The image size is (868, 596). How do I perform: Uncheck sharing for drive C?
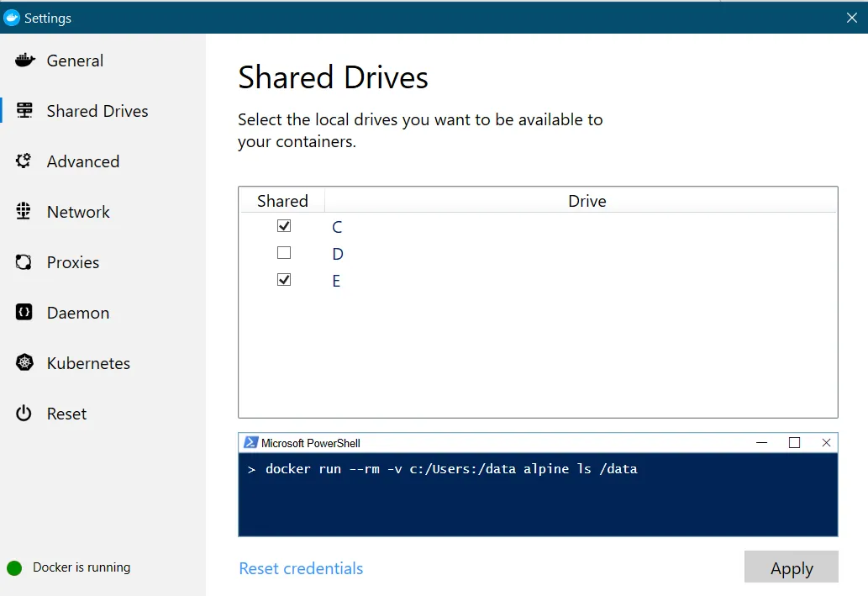click(x=284, y=226)
